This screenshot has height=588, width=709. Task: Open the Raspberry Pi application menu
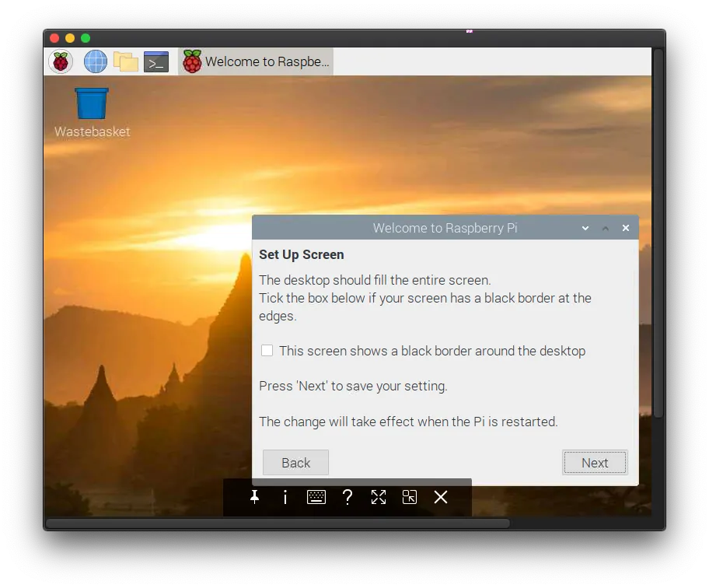tap(61, 61)
